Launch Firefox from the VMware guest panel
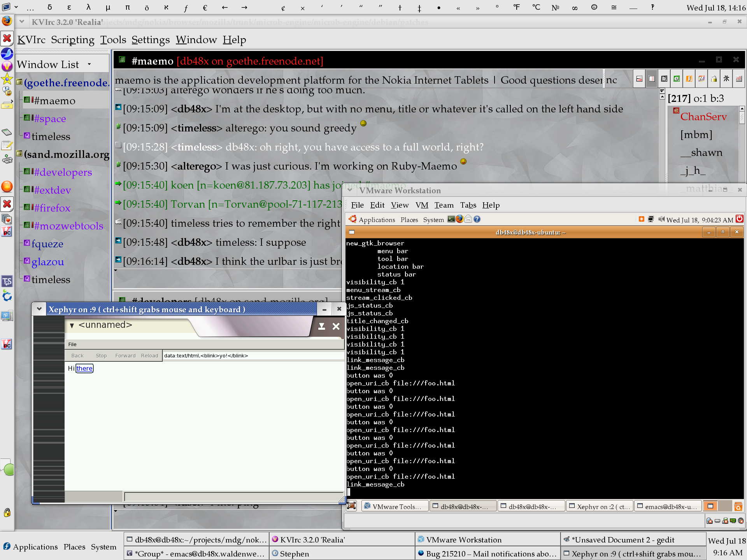The image size is (747, 560). pos(459,219)
